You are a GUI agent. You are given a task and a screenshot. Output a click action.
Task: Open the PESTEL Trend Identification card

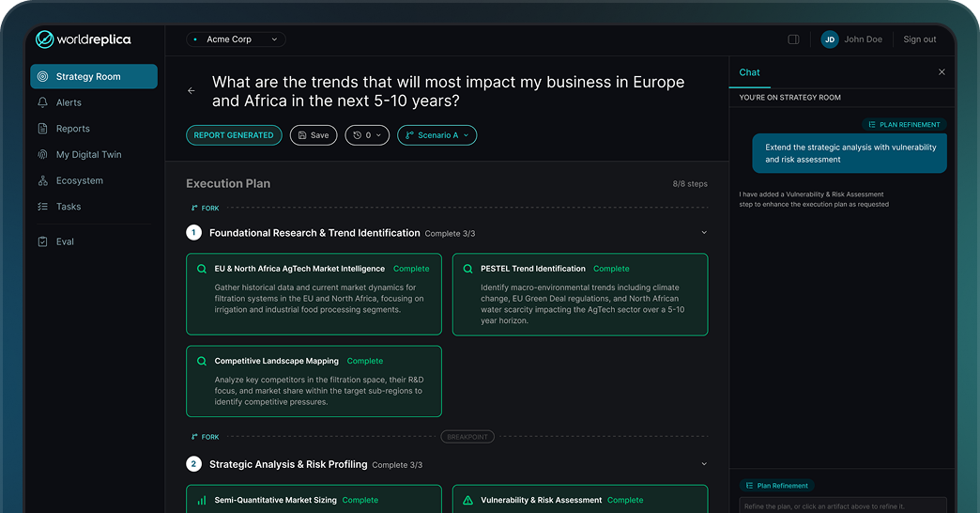point(580,295)
